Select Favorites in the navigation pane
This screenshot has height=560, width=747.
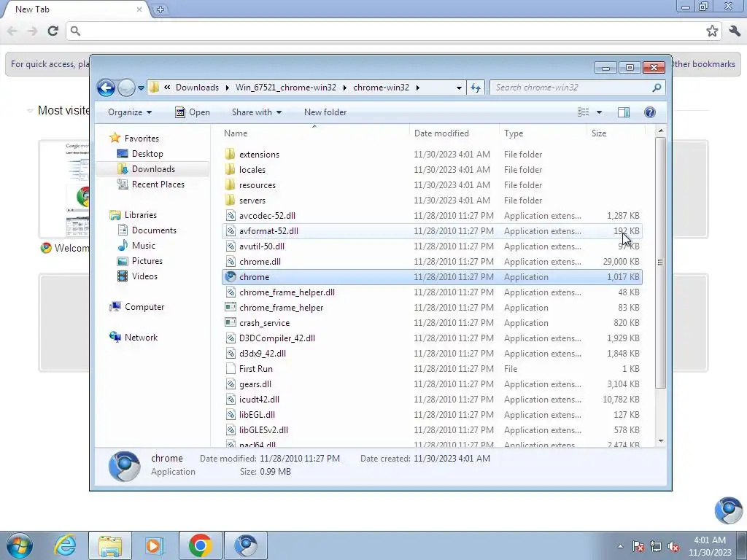point(142,139)
